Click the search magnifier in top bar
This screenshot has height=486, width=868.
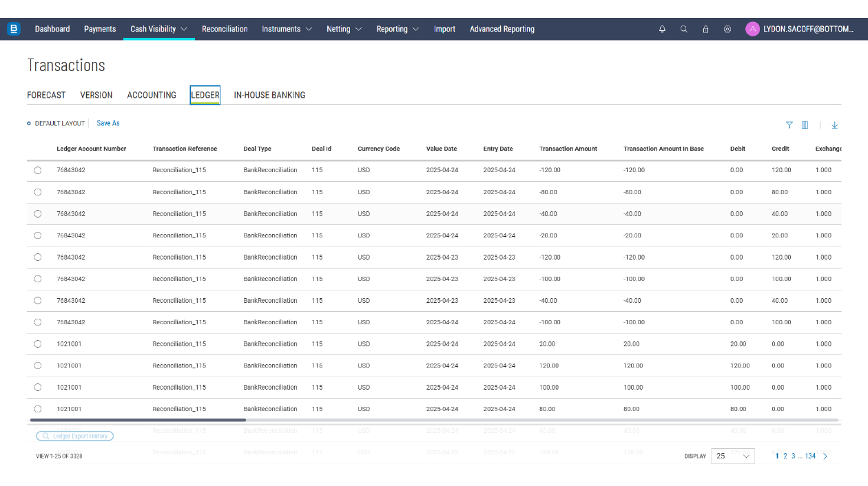point(684,30)
